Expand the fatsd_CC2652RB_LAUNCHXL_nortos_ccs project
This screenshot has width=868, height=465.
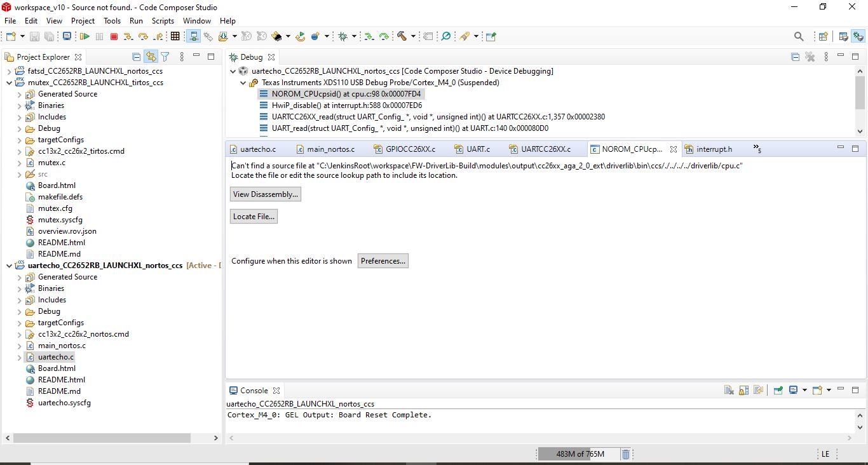tap(9, 71)
